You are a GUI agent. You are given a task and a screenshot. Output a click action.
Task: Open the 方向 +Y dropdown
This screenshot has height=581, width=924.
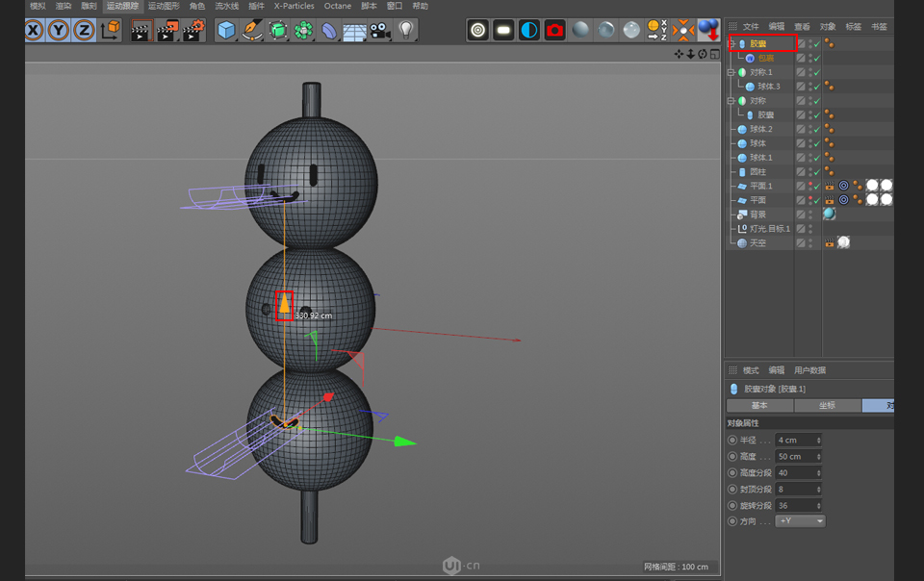point(801,520)
